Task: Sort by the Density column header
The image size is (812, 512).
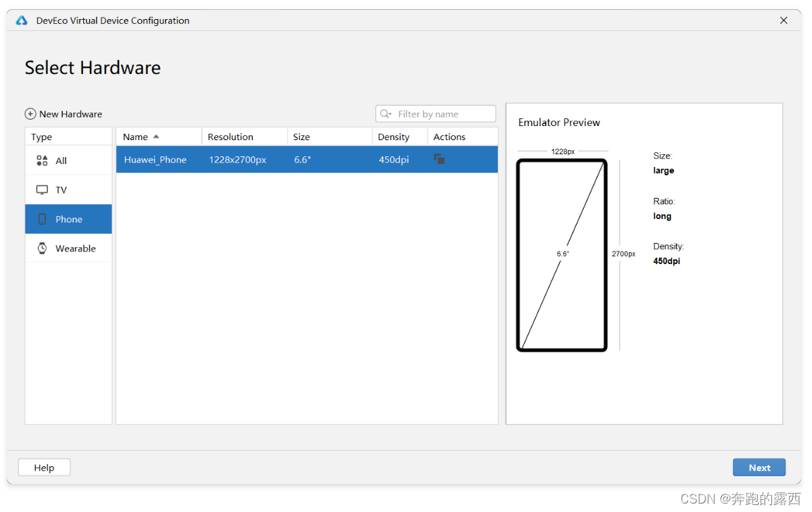Action: click(400, 137)
